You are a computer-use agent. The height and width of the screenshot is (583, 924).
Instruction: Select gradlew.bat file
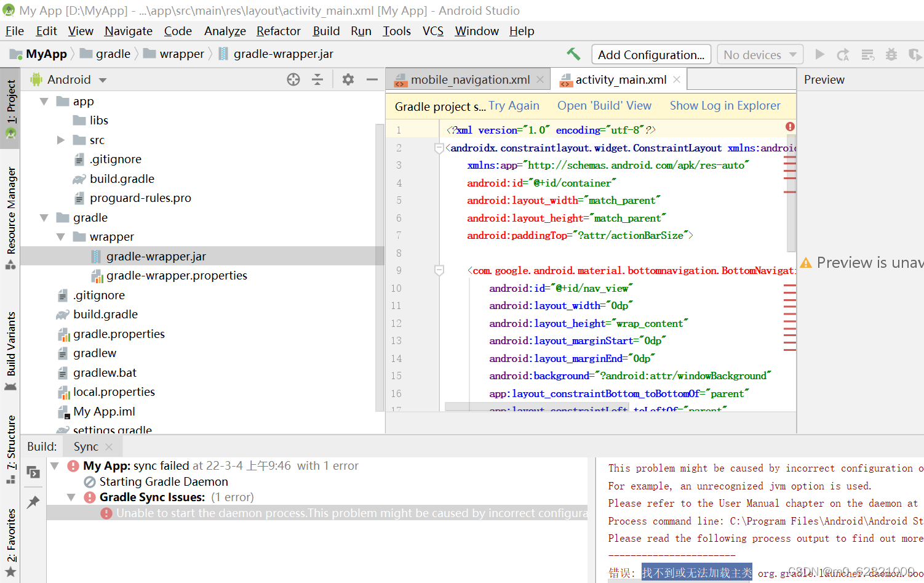(x=105, y=372)
